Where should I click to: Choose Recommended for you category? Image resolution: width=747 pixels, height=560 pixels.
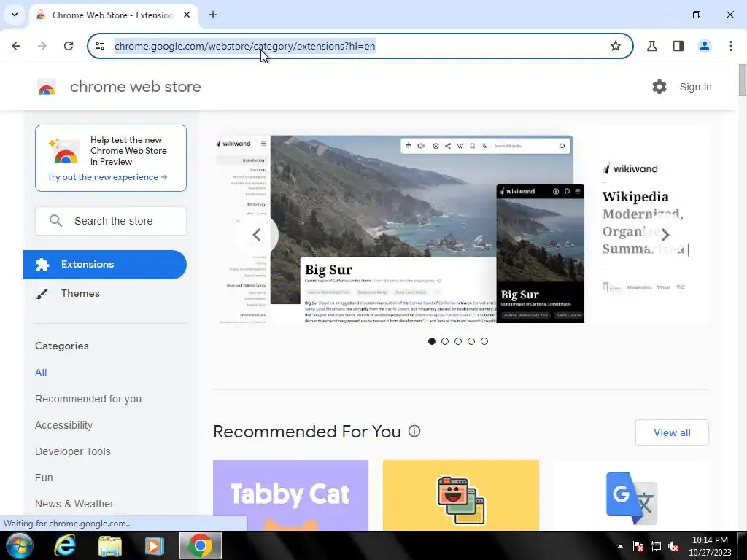tap(88, 399)
